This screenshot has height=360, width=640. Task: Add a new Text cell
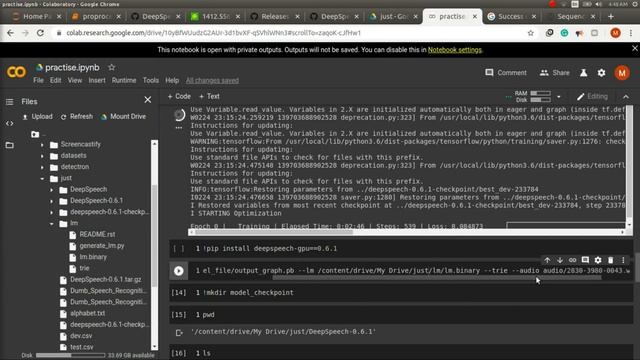point(209,96)
